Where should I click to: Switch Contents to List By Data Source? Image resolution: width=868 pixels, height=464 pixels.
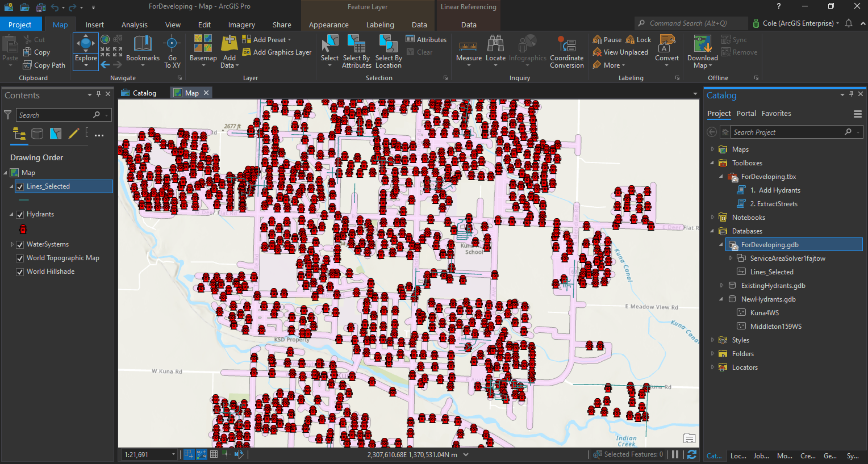point(37,134)
